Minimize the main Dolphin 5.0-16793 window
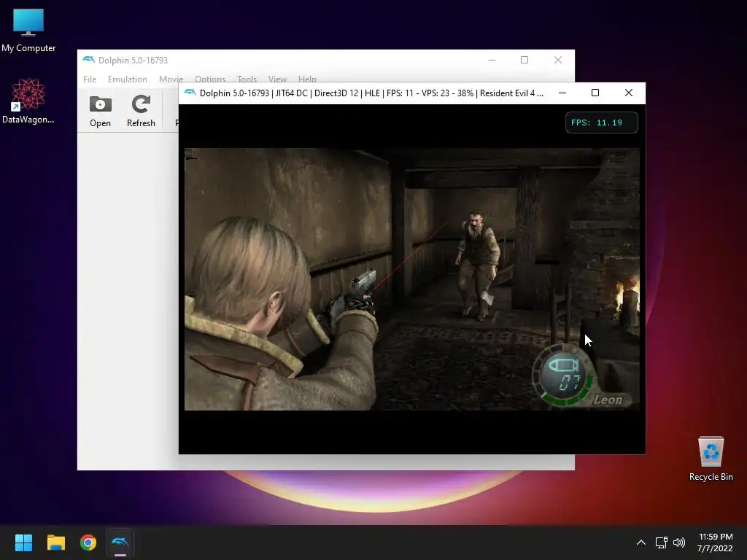747x560 pixels. pyautogui.click(x=492, y=60)
